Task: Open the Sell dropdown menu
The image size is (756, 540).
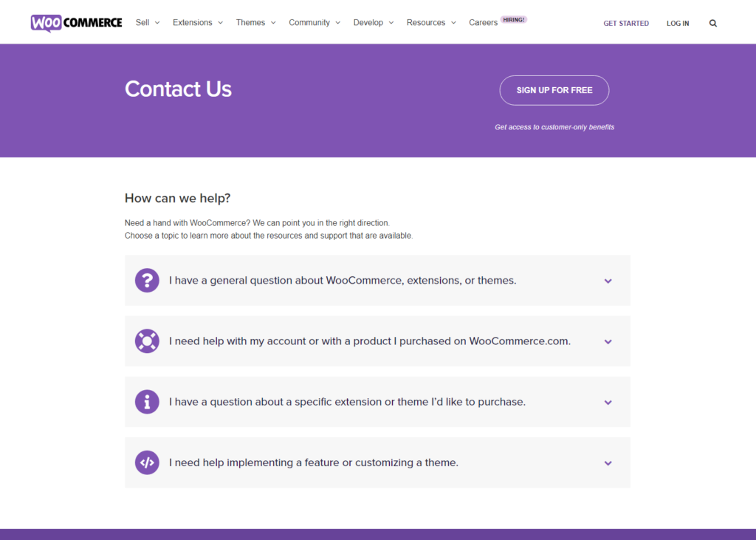Action: (x=148, y=23)
